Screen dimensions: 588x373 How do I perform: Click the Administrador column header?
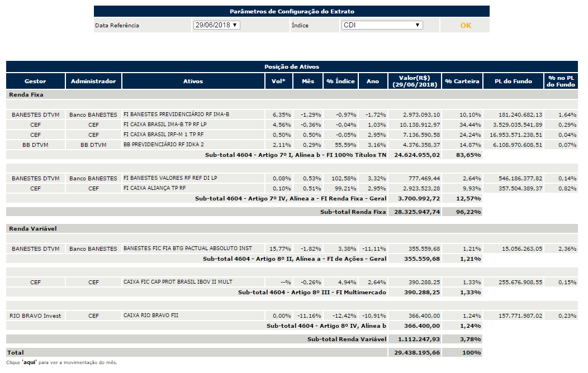[x=93, y=82]
